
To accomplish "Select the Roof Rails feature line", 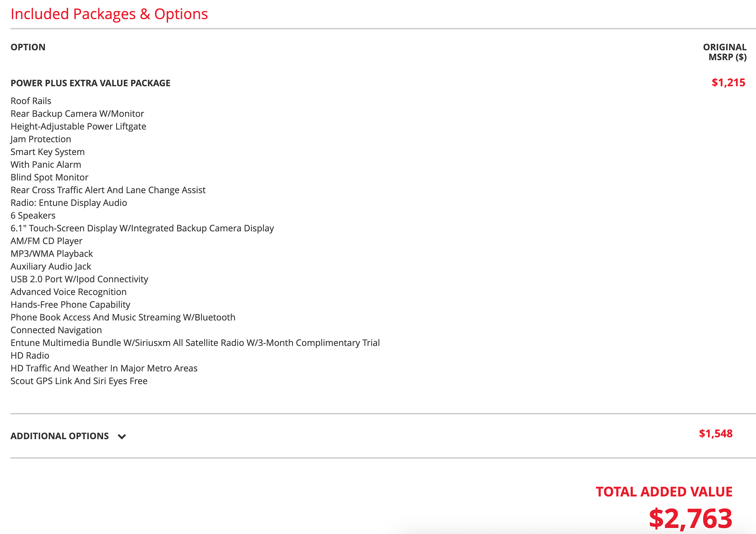I will [31, 101].
